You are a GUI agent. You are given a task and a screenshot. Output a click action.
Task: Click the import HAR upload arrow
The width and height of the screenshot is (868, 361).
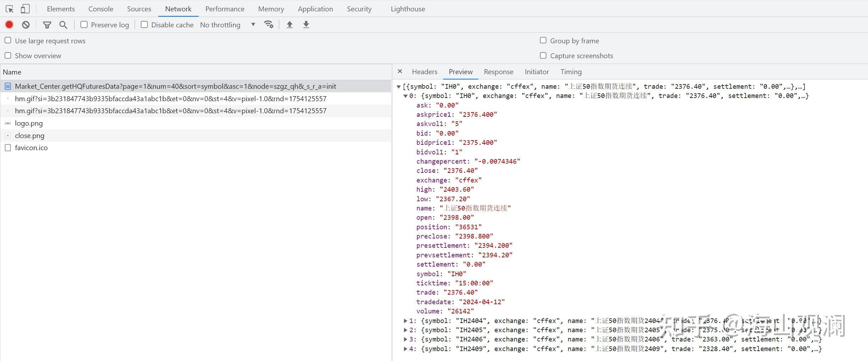click(x=289, y=24)
